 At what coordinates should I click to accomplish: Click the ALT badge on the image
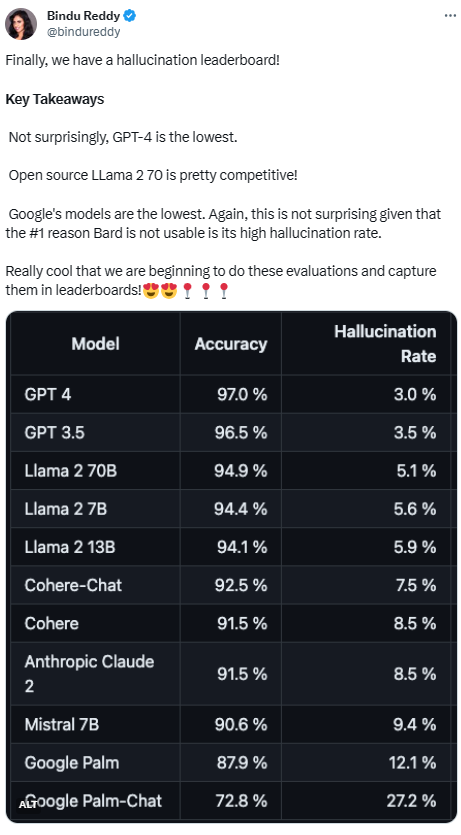pyautogui.click(x=28, y=804)
